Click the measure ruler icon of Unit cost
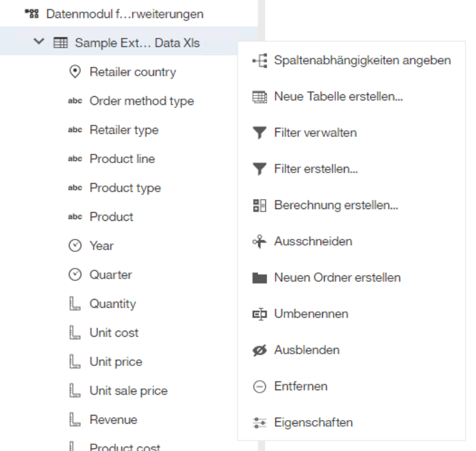This screenshot has width=476, height=451. click(75, 333)
